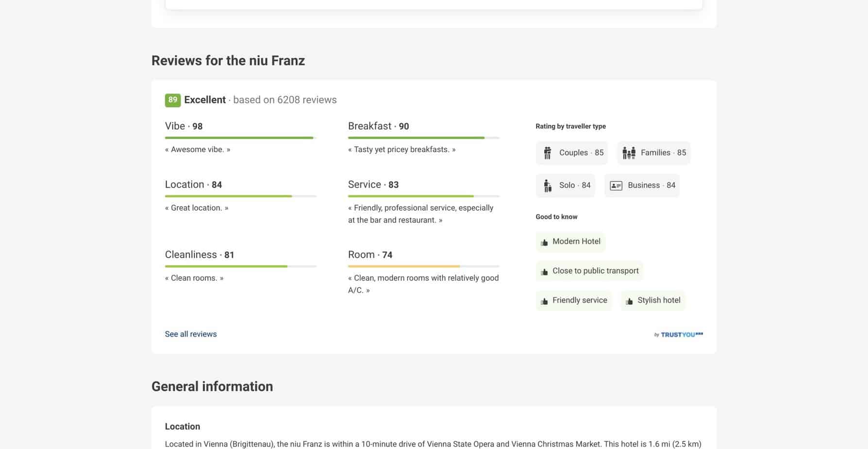Click the Solo traveller icon
This screenshot has height=449, width=868.
pyautogui.click(x=548, y=186)
